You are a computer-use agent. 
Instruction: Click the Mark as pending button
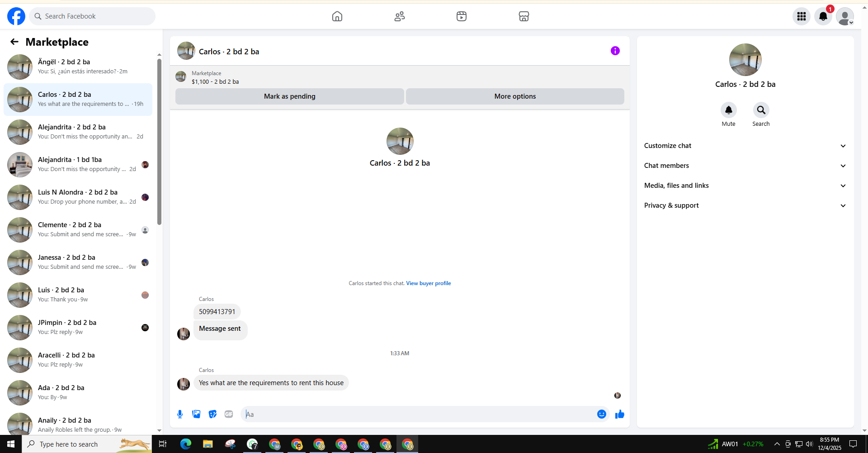tap(290, 96)
